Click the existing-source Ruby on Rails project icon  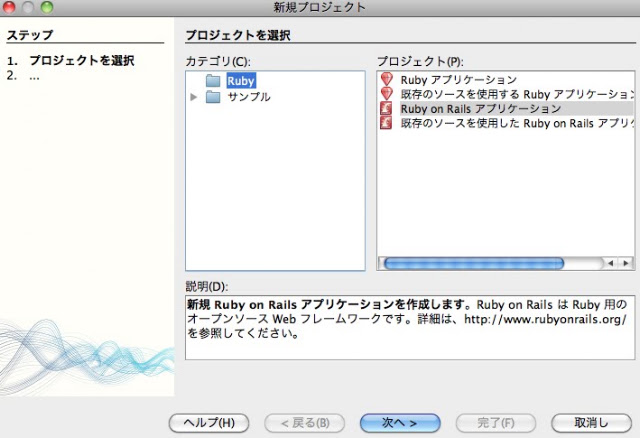pyautogui.click(x=386, y=123)
